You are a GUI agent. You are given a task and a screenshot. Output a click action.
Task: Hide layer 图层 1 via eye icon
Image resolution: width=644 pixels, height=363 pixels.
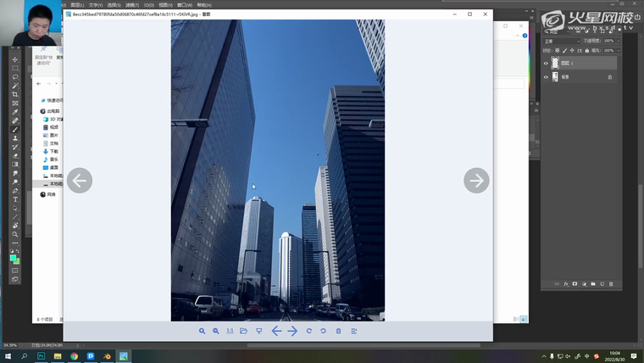click(x=546, y=64)
